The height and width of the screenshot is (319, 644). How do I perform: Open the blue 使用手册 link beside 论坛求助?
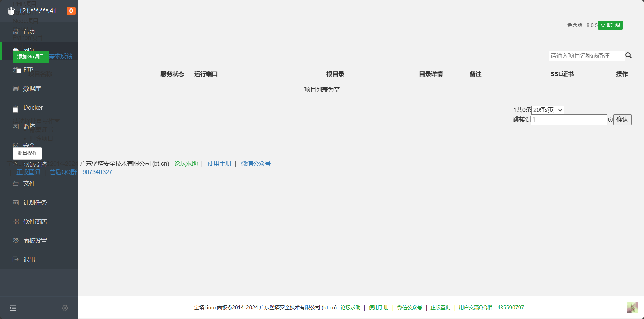tap(219, 164)
